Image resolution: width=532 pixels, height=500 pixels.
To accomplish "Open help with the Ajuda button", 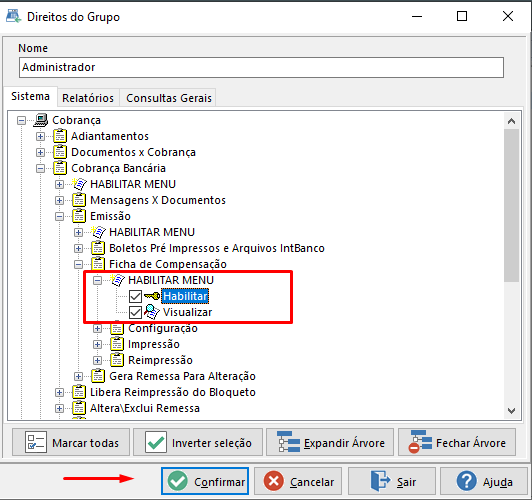I will point(484,481).
